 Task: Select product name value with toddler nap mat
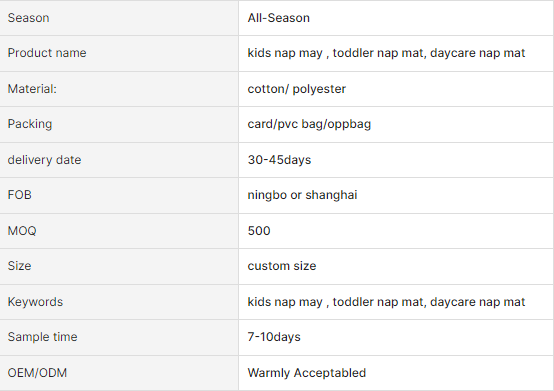(386, 53)
